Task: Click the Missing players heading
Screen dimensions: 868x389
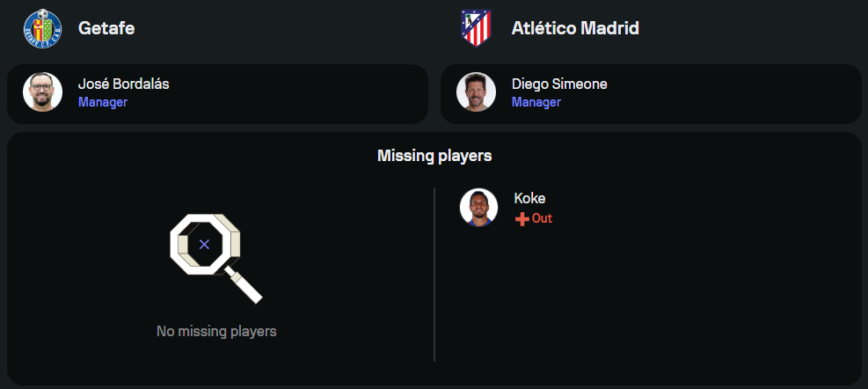Action: (x=434, y=156)
